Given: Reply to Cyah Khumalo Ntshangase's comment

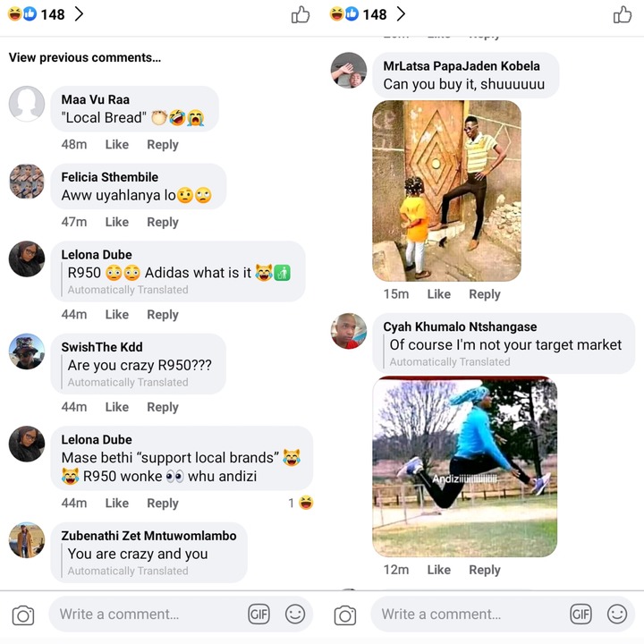Looking at the screenshot, I should 485,570.
